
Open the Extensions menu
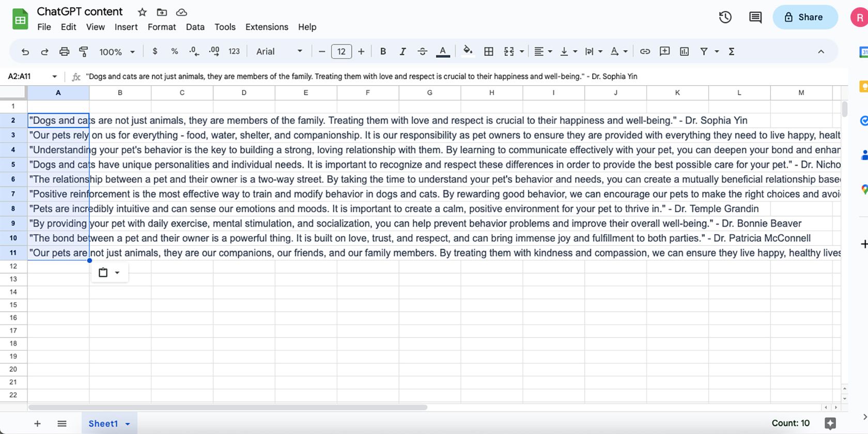click(267, 27)
